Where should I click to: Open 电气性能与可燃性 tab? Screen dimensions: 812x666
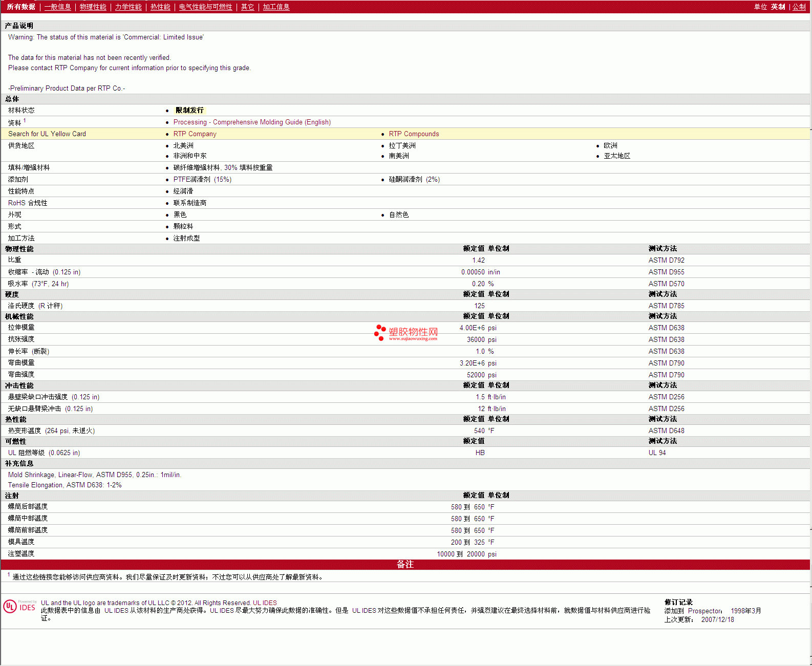[x=206, y=7]
